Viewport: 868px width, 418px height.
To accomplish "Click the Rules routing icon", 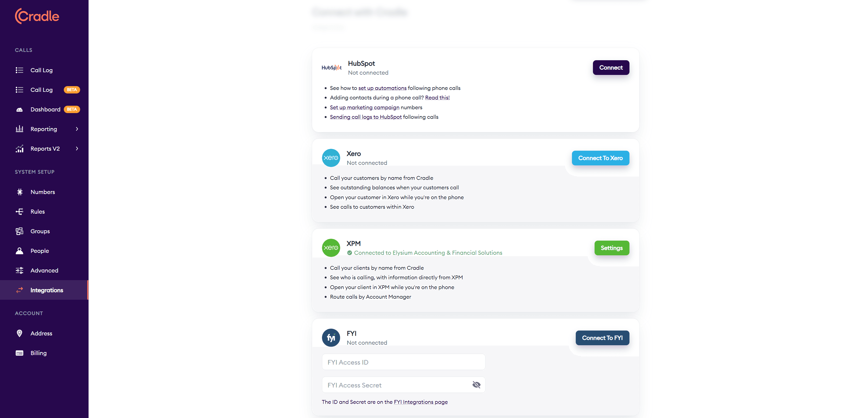I will [x=20, y=211].
